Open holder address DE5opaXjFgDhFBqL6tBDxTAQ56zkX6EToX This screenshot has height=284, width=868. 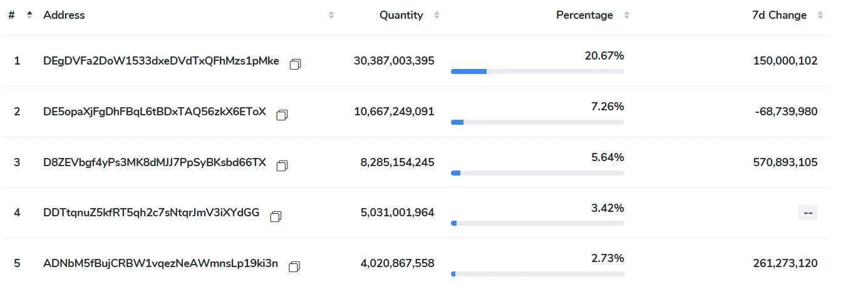155,112
